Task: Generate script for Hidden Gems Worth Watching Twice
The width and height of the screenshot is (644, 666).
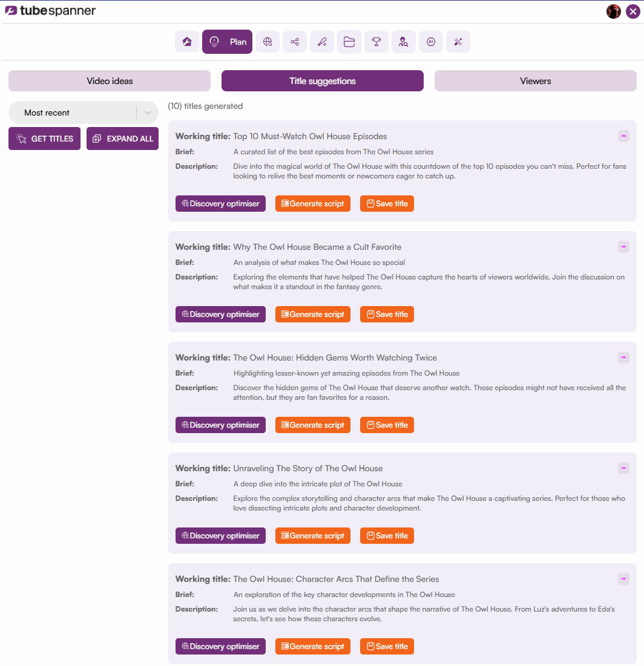Action: point(313,425)
